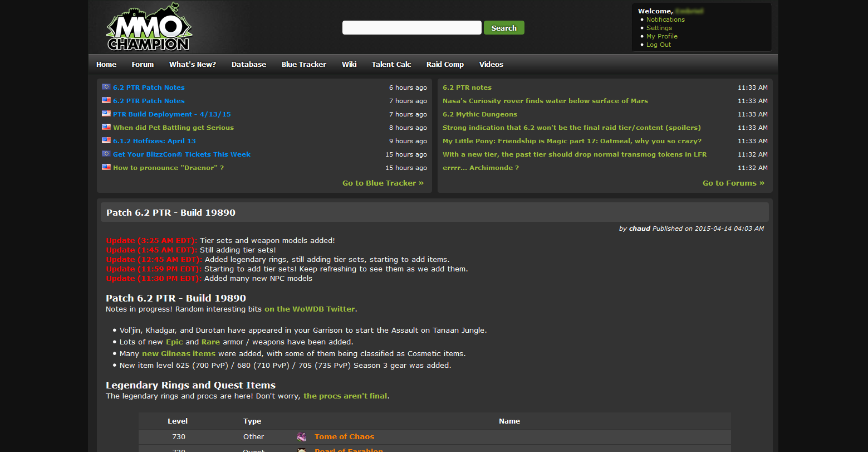Open the Forum navigation tab
The image size is (868, 452).
tap(143, 64)
